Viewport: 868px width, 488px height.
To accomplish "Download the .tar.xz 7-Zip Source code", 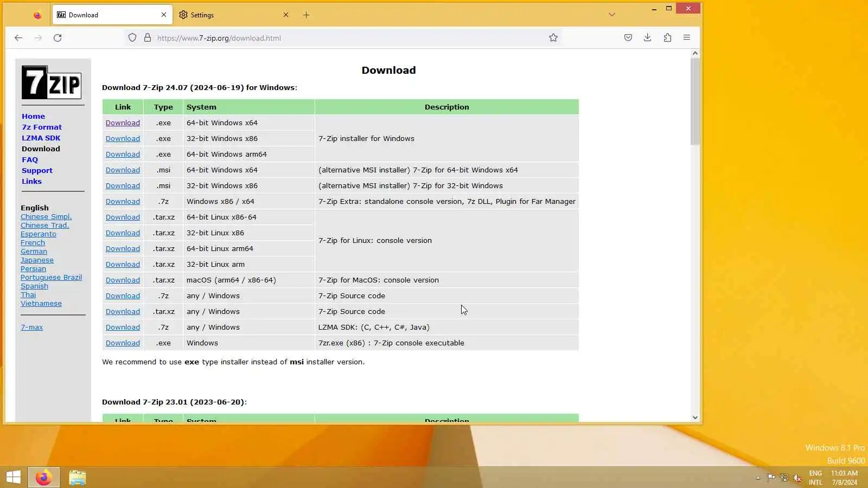I will pyautogui.click(x=123, y=312).
